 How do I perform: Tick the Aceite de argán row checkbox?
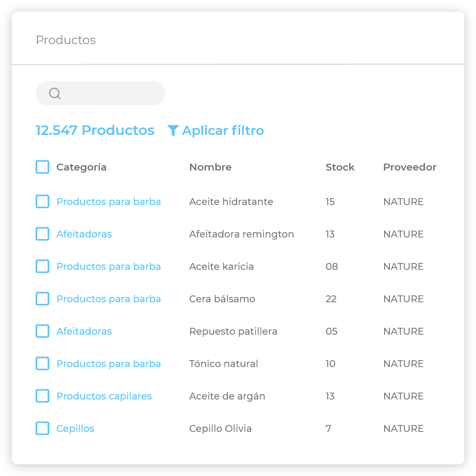42,396
